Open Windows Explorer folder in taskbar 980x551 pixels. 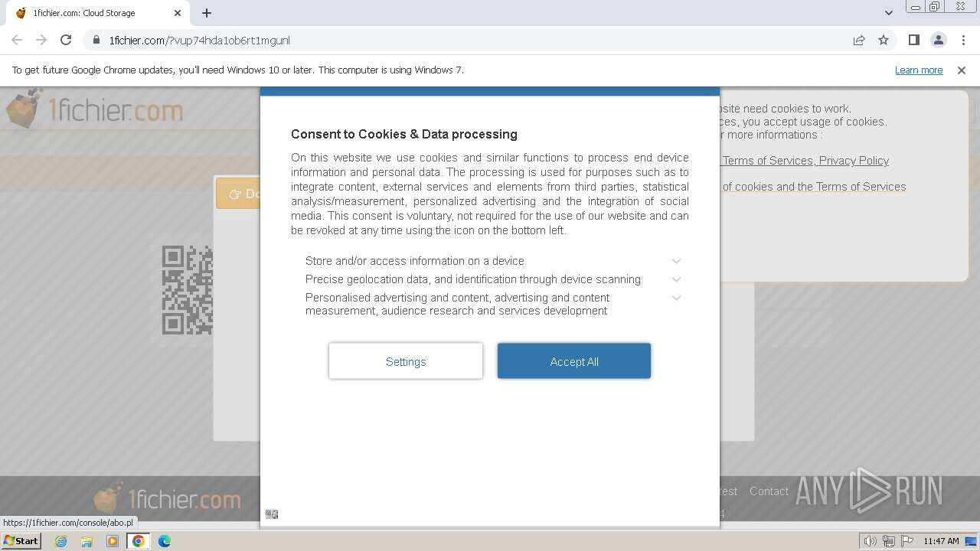pyautogui.click(x=87, y=541)
